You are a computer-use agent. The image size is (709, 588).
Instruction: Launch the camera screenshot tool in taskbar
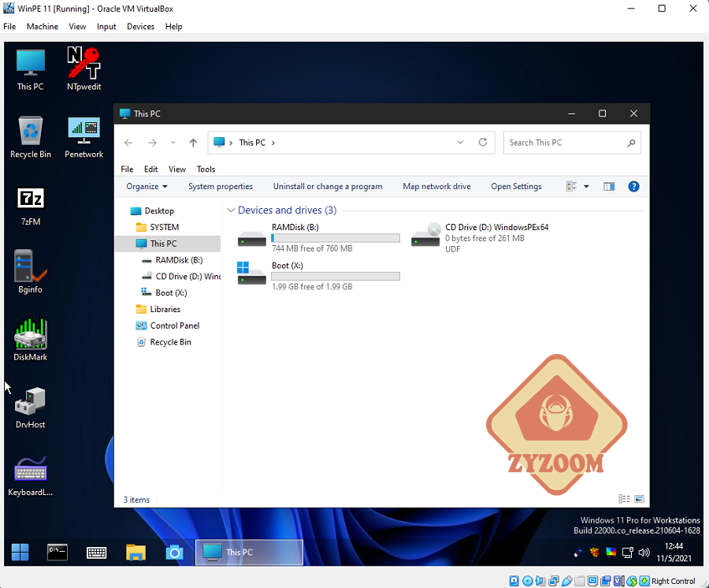(x=174, y=553)
